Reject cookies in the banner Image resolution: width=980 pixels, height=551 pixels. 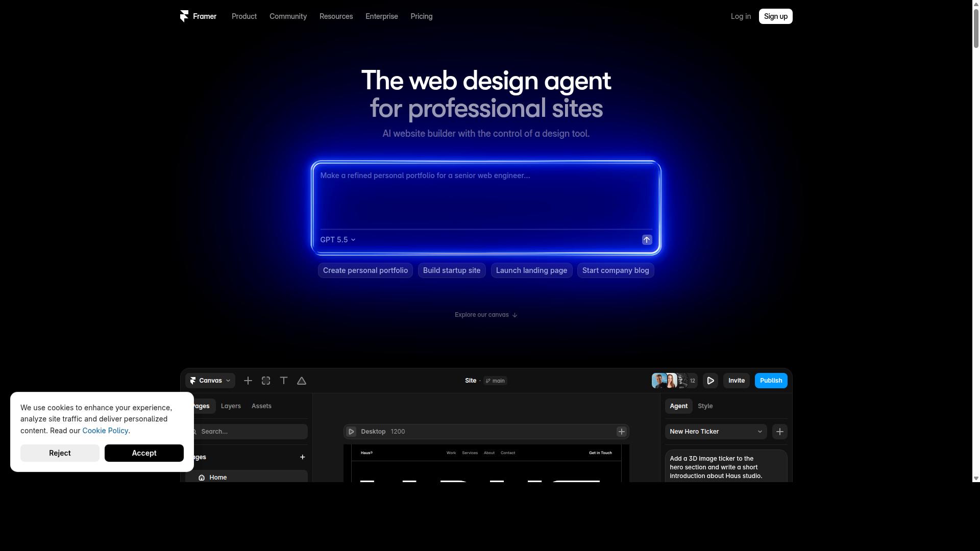[x=60, y=453]
